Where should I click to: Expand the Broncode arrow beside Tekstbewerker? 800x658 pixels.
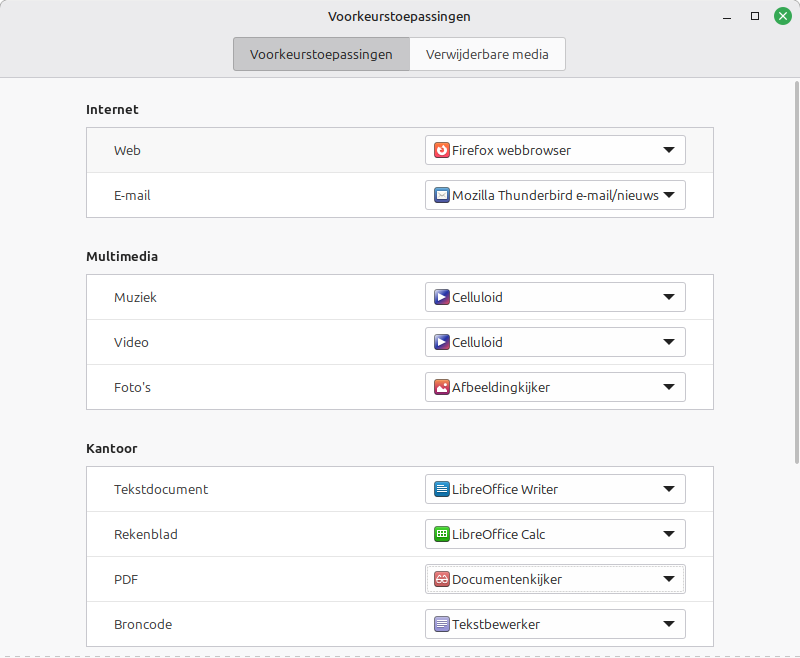[x=669, y=624]
